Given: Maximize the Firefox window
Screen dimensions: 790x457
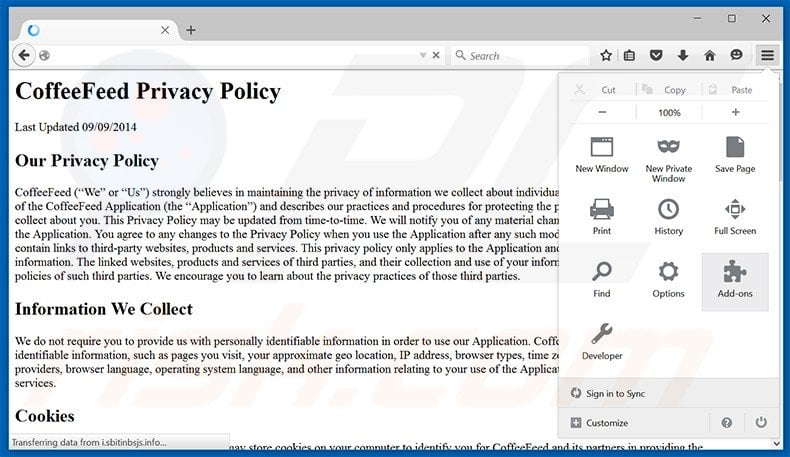Looking at the screenshot, I should [x=732, y=18].
